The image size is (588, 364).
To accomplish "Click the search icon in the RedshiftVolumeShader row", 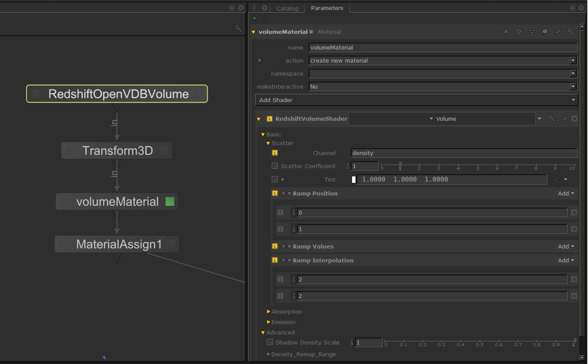I will pyautogui.click(x=551, y=118).
